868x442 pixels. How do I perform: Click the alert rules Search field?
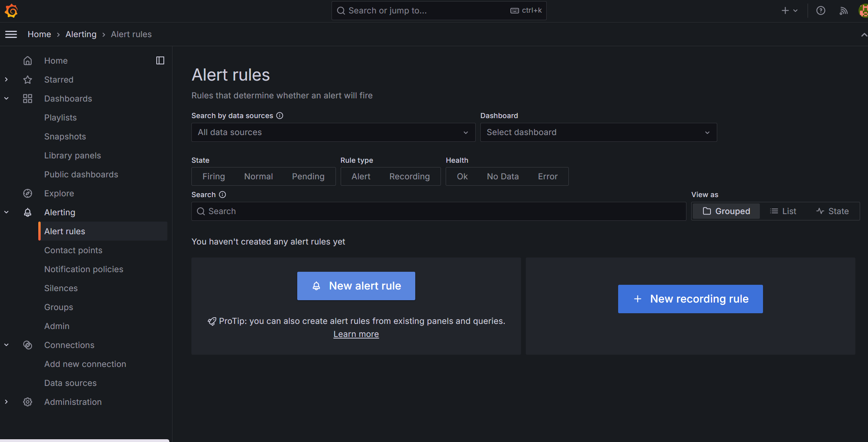pyautogui.click(x=438, y=211)
